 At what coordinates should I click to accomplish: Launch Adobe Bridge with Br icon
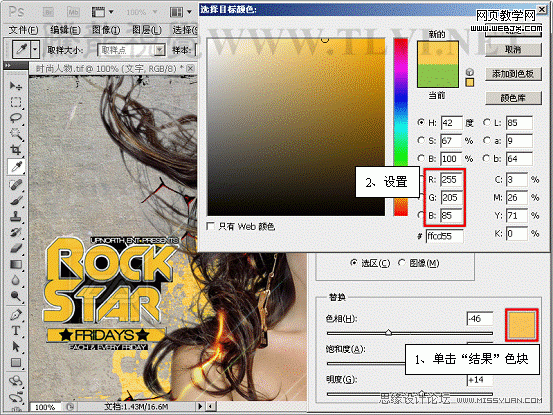[x=49, y=12]
